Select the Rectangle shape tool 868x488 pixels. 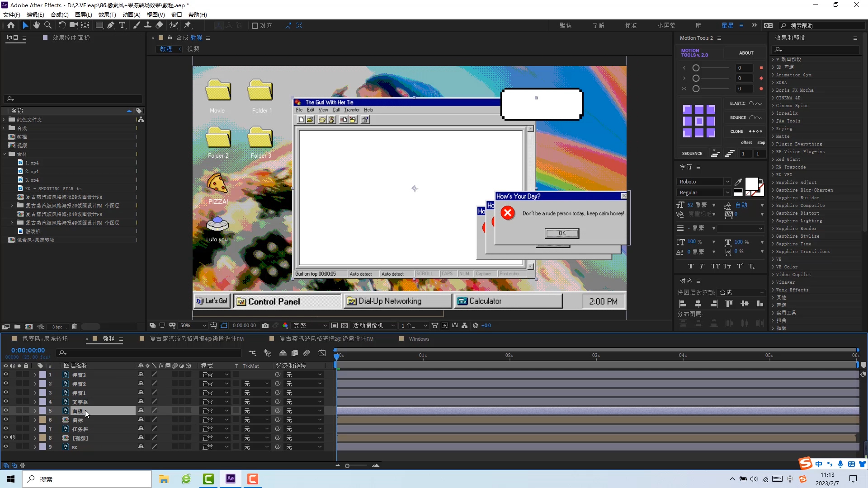coord(99,25)
